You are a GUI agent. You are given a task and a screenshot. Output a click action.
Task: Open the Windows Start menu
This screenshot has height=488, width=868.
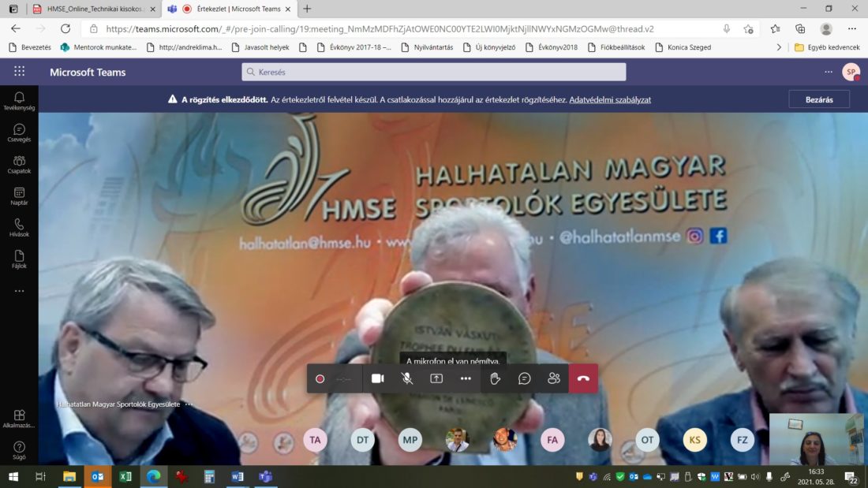click(x=13, y=476)
